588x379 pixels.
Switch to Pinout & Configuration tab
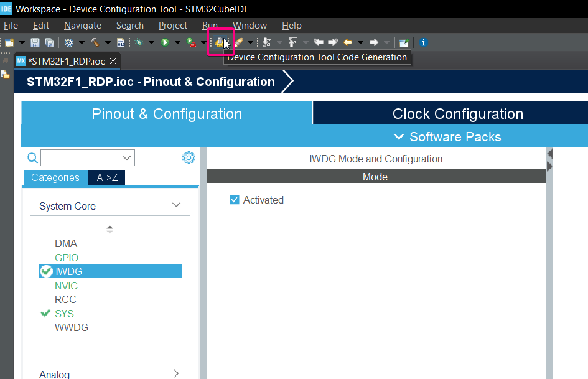(x=167, y=114)
